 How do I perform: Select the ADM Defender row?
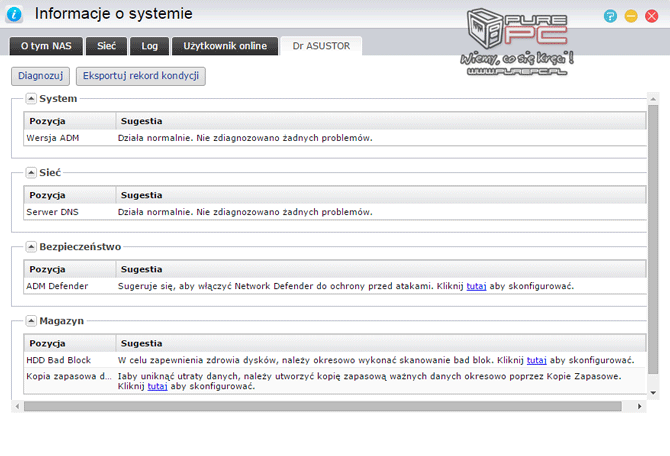click(335, 286)
